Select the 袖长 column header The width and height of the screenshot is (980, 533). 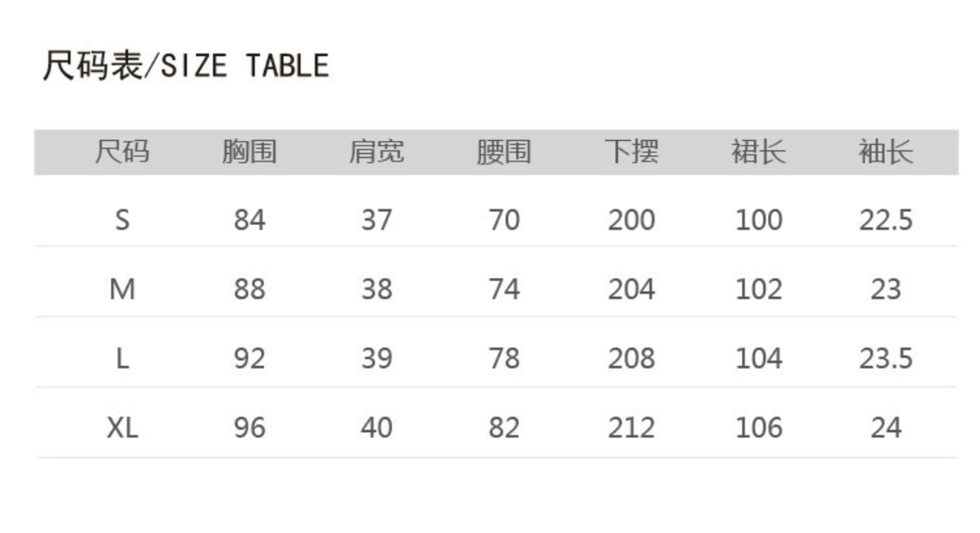coord(885,152)
